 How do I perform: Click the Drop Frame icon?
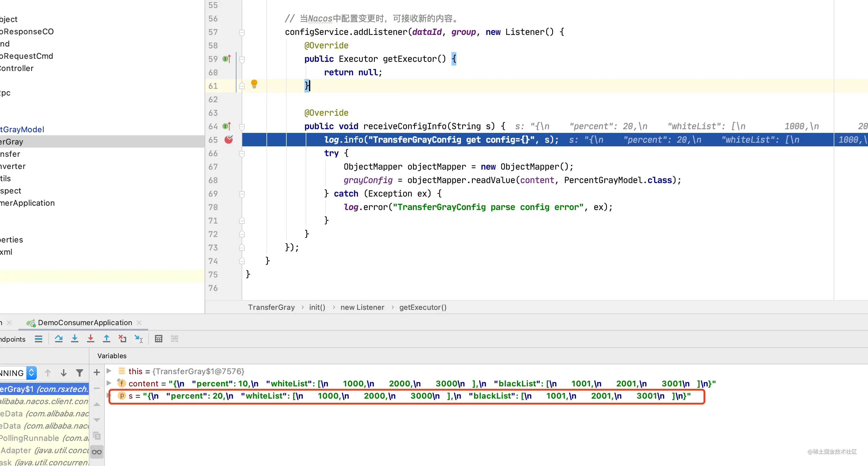pos(122,339)
